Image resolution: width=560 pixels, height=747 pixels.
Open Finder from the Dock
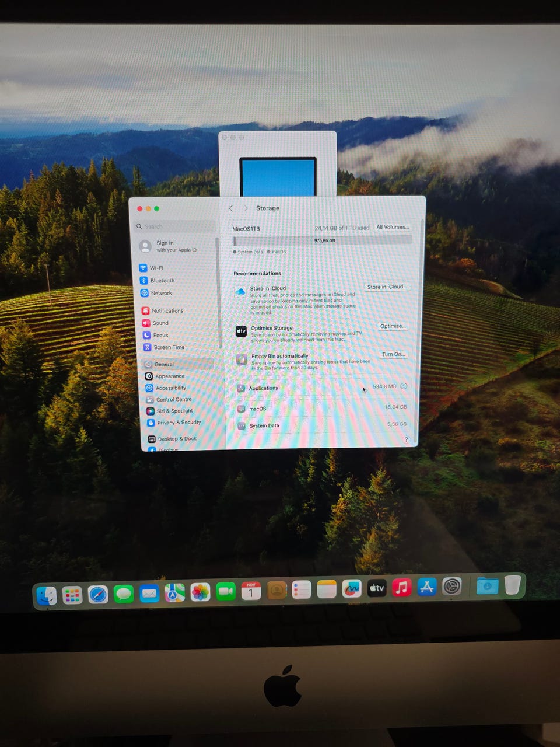pos(47,595)
